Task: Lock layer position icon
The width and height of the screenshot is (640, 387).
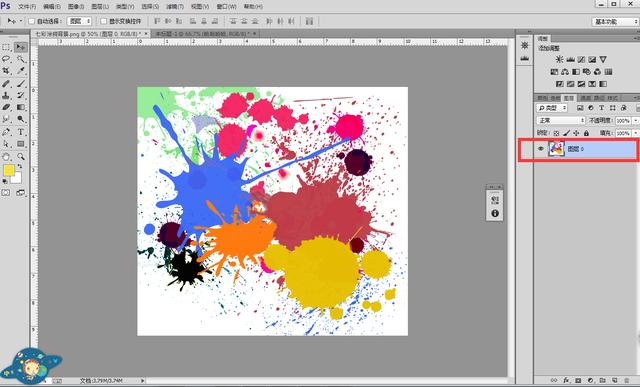Action: point(576,133)
